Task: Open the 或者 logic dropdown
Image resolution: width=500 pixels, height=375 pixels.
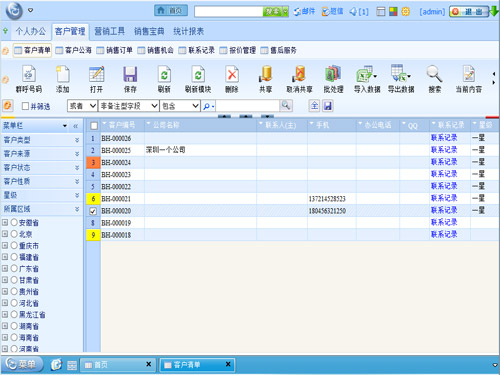Action: (x=82, y=106)
